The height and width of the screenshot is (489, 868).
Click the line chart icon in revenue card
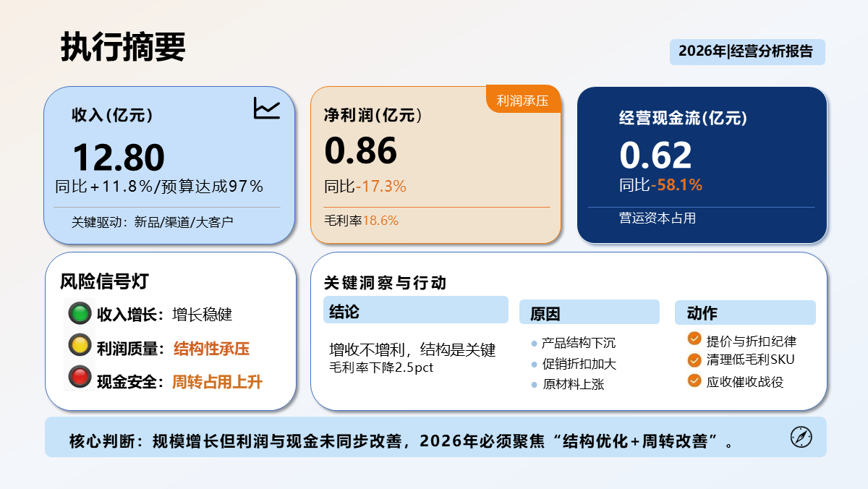click(x=266, y=108)
